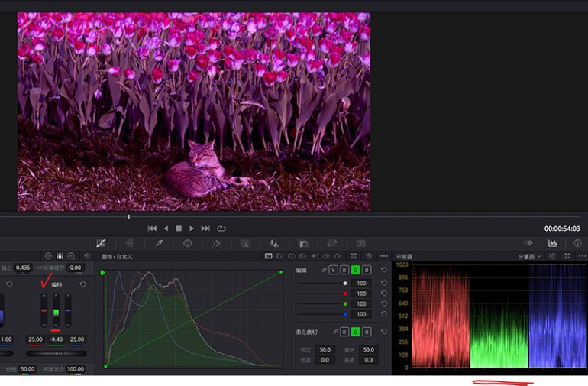Enable G channel in soft clip section
Viewport: 588px width, 386px height.
tap(356, 332)
